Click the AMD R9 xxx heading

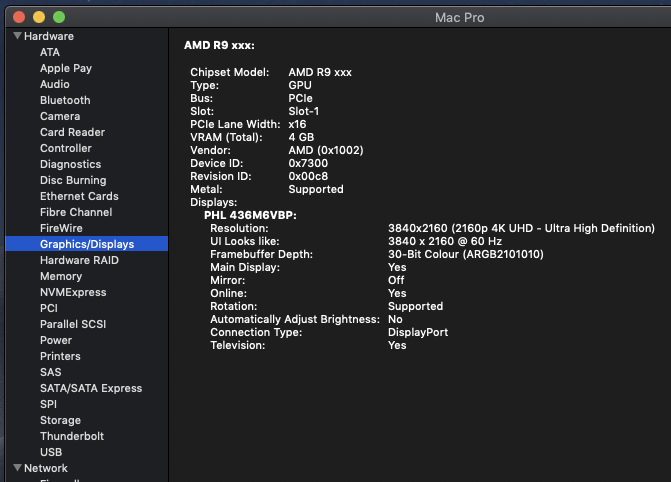pos(219,45)
